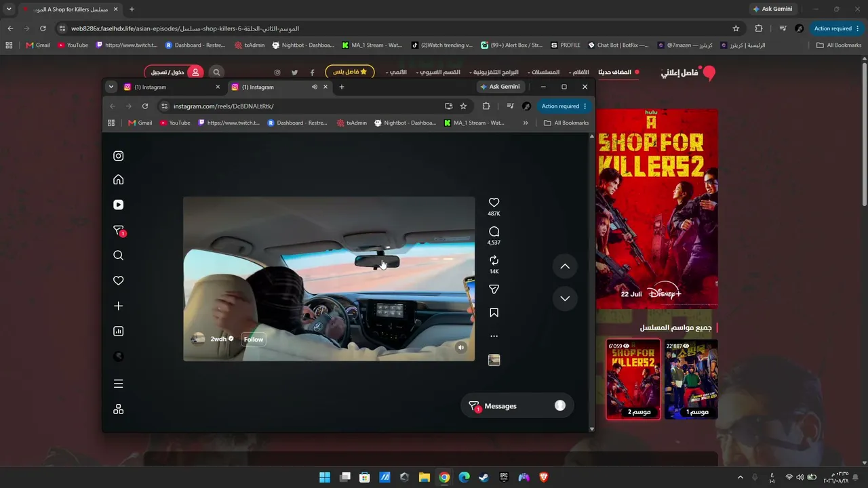
Task: Open All Bookmarks in background Chrome window
Action: coord(839,45)
